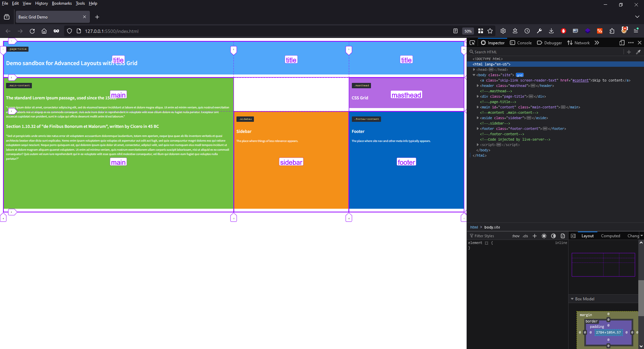Screen dimensions: 644x349
Task: Click the red stop-hand extension icon
Action: tap(563, 31)
